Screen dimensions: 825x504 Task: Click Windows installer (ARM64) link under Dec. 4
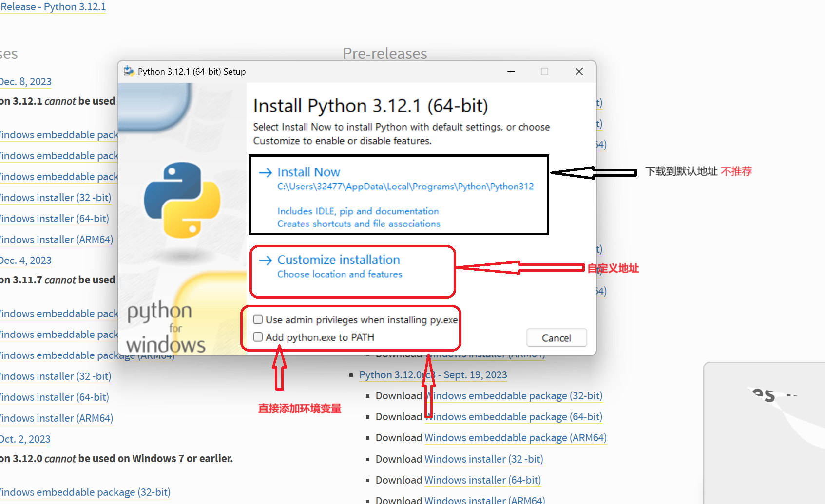tap(57, 418)
